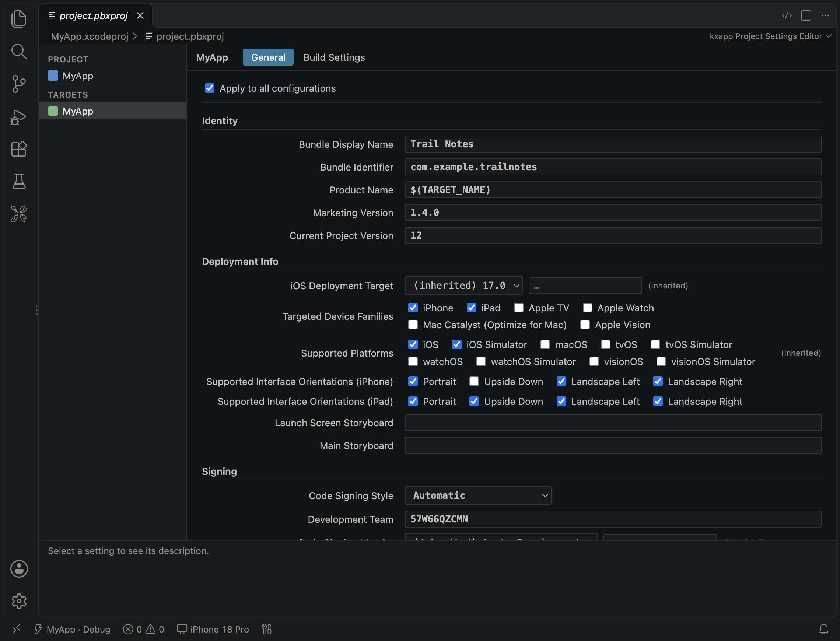Open the Run and Debug icon
The height and width of the screenshot is (641, 840).
(19, 117)
